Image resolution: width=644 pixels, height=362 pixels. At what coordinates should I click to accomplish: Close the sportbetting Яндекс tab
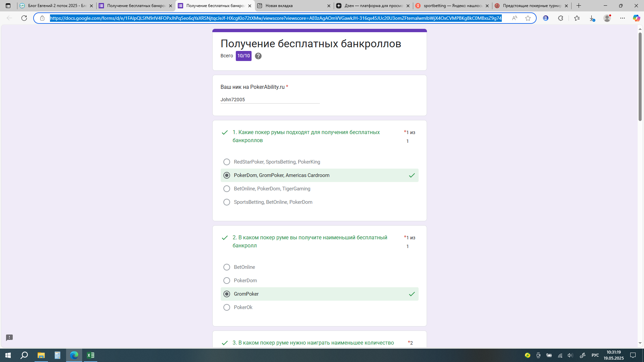[x=487, y=6]
